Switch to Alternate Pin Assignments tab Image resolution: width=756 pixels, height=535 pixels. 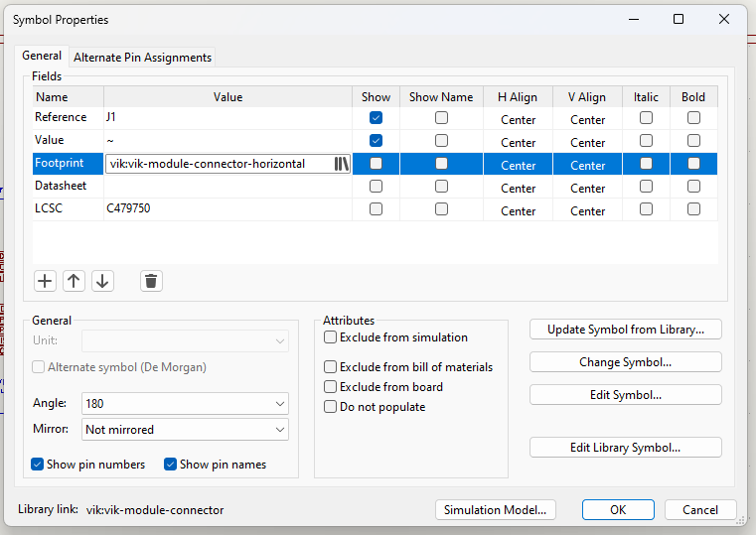[142, 58]
